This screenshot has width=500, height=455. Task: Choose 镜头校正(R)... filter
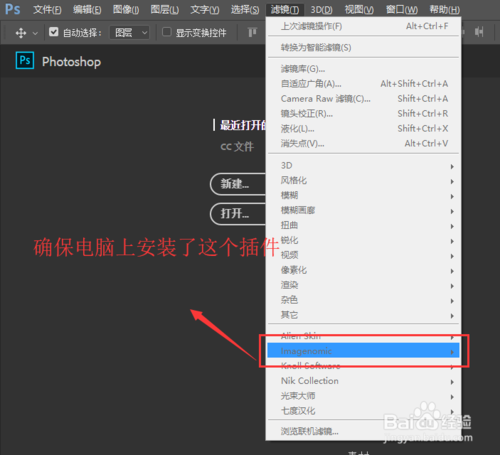[364, 113]
